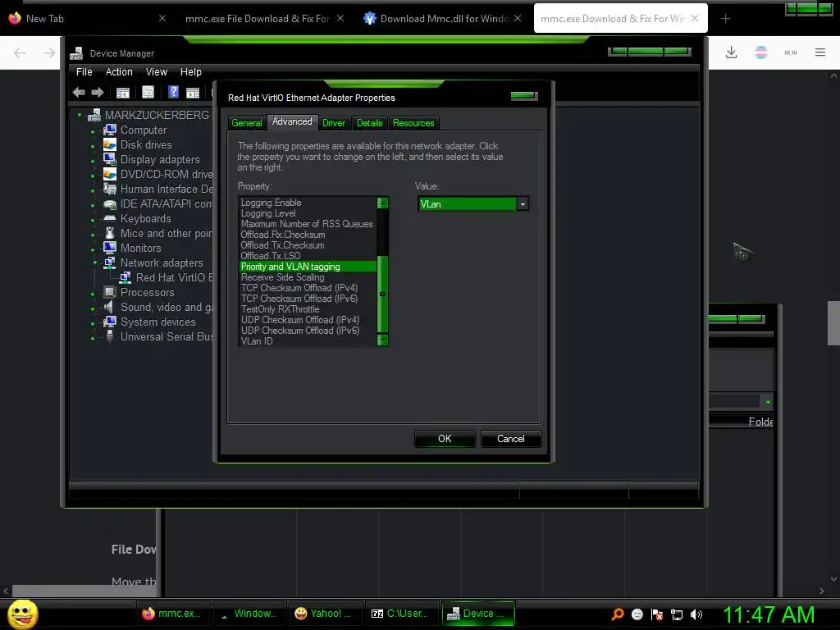Image resolution: width=840 pixels, height=630 pixels.
Task: Switch to Download Mmc.dll for Windows browser tab
Action: pyautogui.click(x=443, y=19)
